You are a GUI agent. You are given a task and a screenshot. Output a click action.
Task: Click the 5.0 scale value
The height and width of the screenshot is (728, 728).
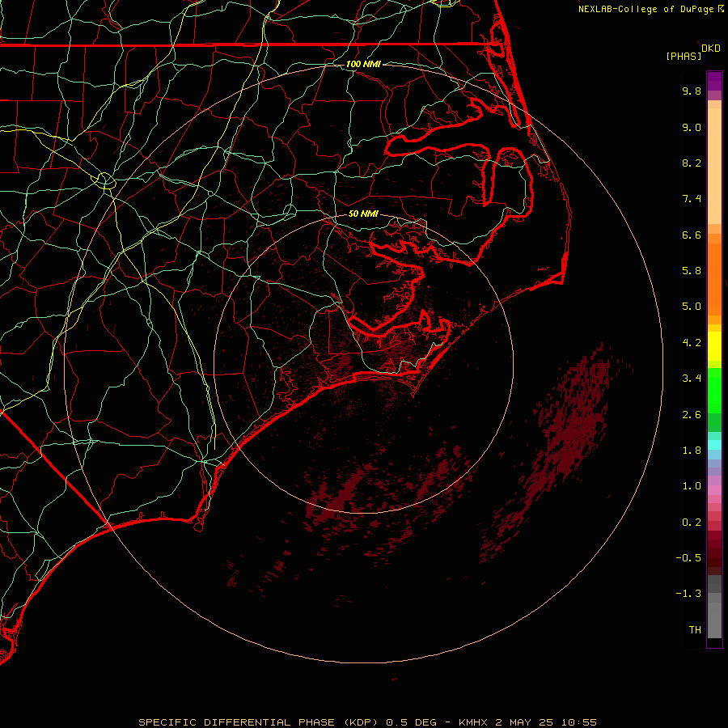click(x=692, y=307)
